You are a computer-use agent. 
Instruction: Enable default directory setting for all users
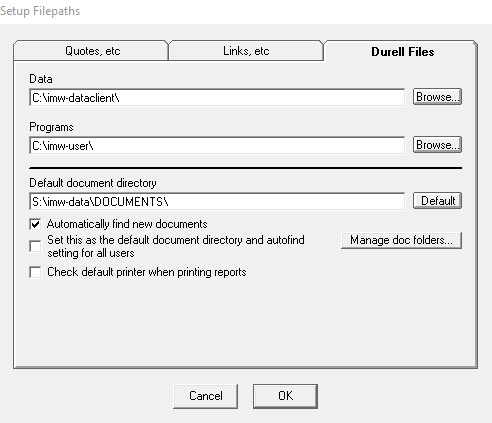pyautogui.click(x=35, y=246)
